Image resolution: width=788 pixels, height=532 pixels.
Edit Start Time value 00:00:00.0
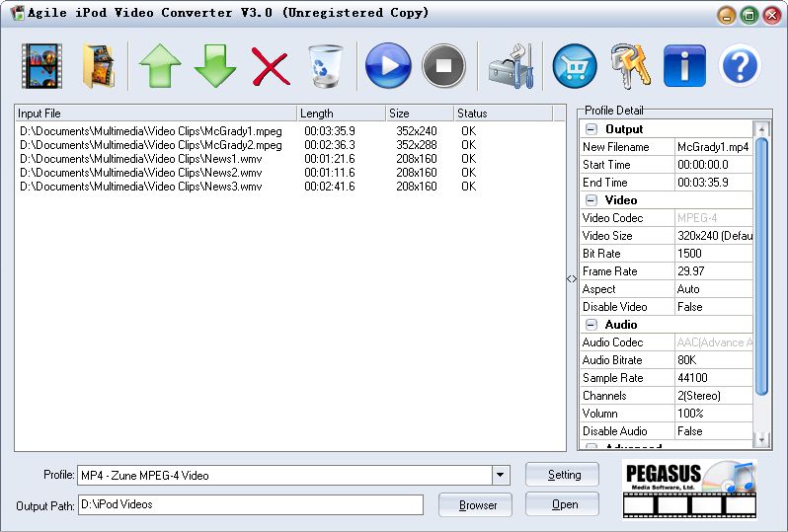coord(714,165)
